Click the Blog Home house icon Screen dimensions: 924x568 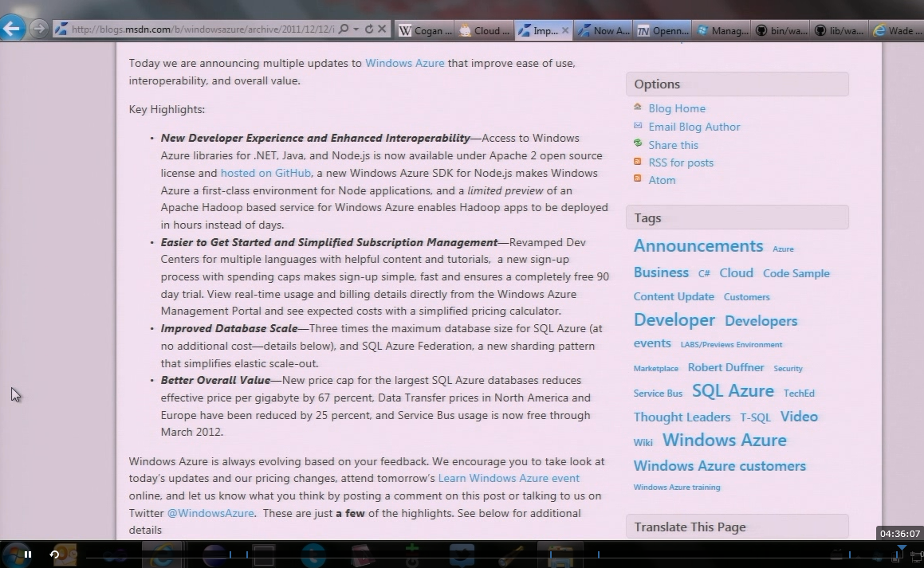click(x=638, y=107)
